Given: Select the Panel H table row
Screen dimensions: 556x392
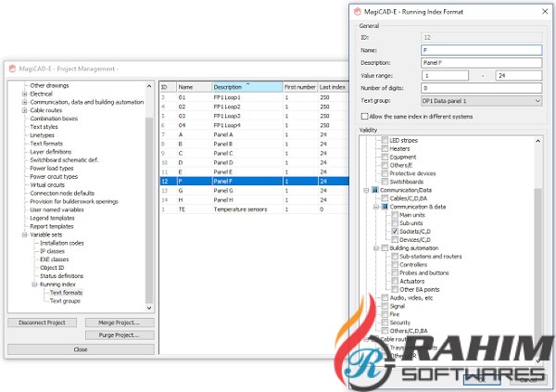Looking at the screenshot, I should point(254,200).
